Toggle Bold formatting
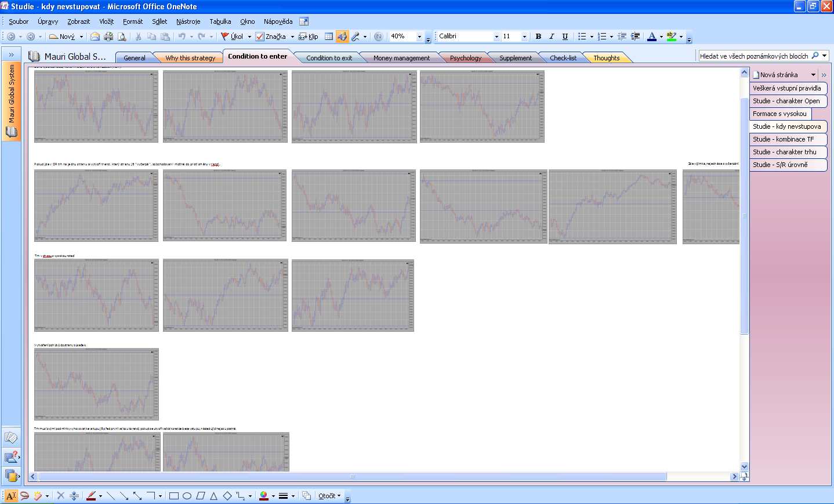Screen dimensions: 834x504 (538, 37)
